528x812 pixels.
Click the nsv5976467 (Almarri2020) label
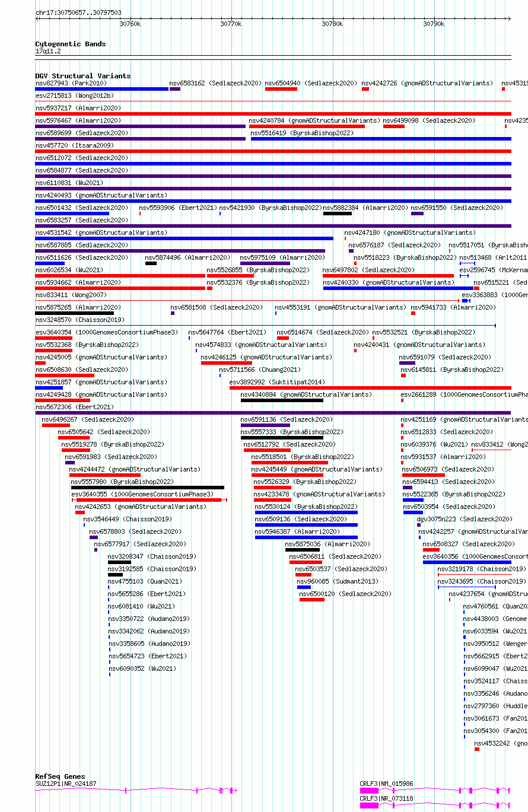[x=78, y=120]
